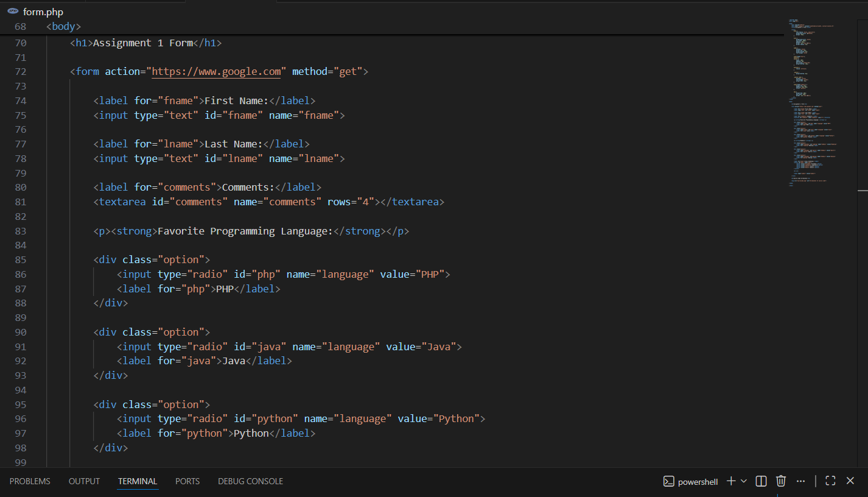Click the id="python" attribute on line 96
Viewport: 868px width, 497px height.
[266, 418]
